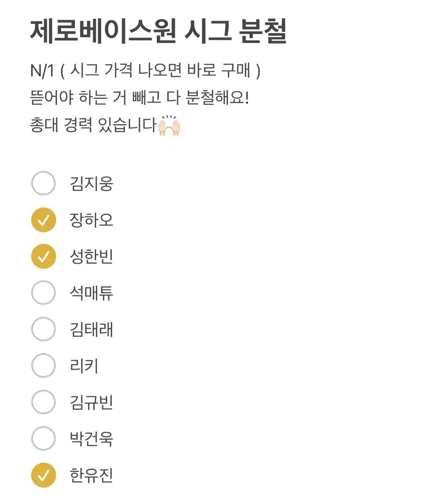Tap the 김규빈 option text
Screen dimensions: 448x503
point(91,402)
